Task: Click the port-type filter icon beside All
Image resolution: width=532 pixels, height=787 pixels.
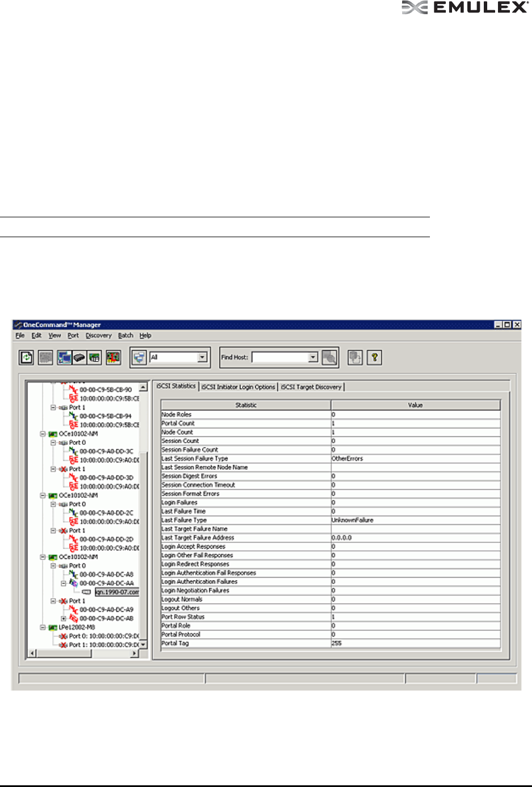Action: (x=139, y=357)
